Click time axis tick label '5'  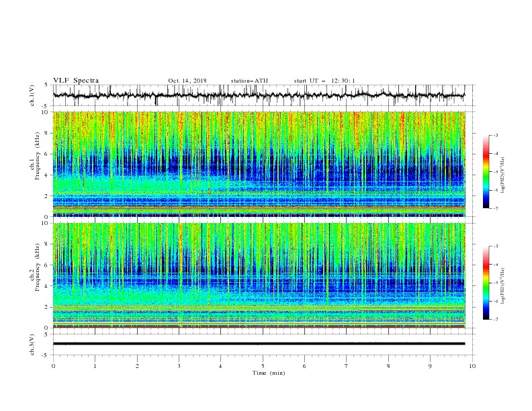[263, 366]
